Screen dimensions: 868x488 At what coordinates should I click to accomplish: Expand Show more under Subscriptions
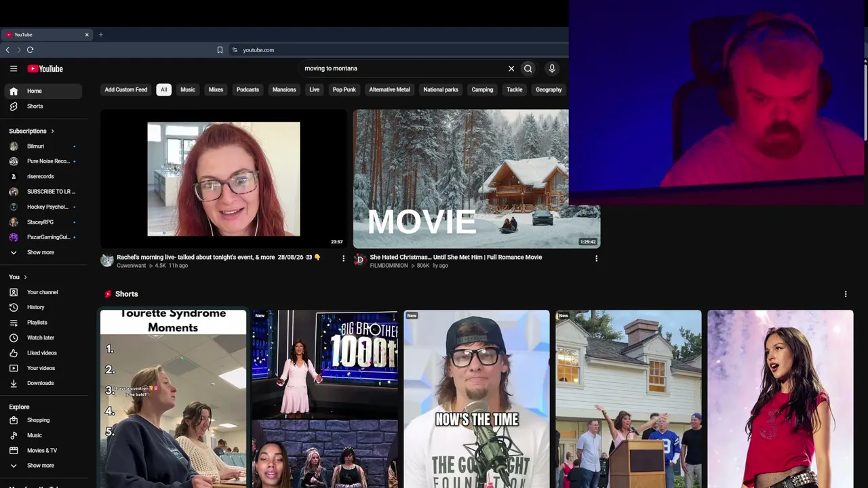point(43,252)
